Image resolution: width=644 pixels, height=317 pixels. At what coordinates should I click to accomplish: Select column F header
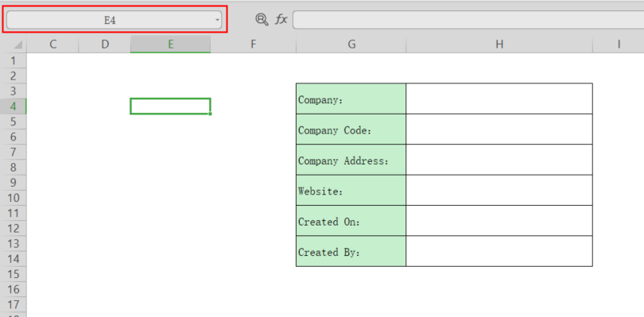[x=253, y=44]
